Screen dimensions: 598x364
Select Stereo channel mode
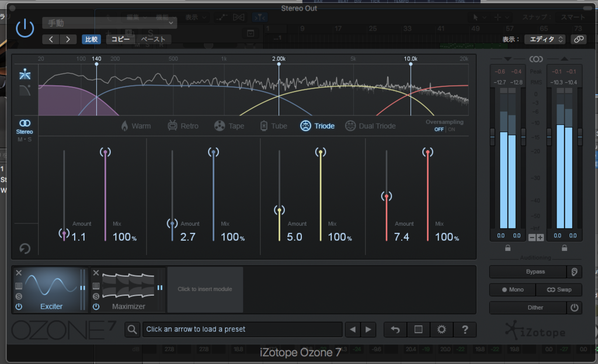[25, 127]
